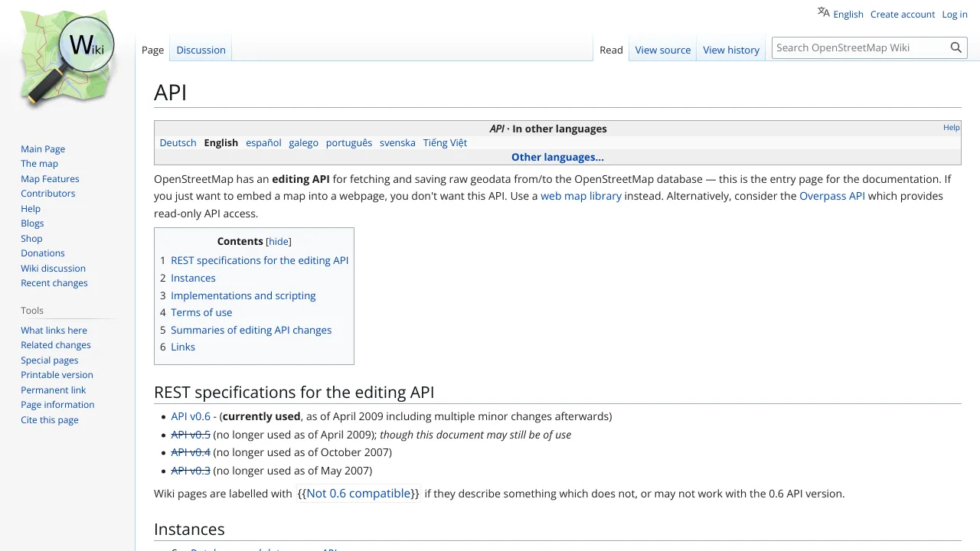Click the search magnifier button
980x551 pixels.
pyautogui.click(x=956, y=47)
